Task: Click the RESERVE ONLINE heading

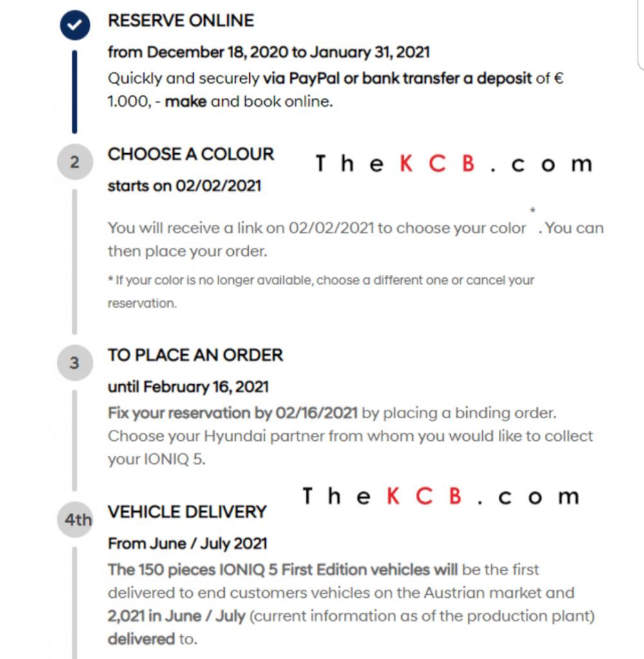Action: (181, 21)
